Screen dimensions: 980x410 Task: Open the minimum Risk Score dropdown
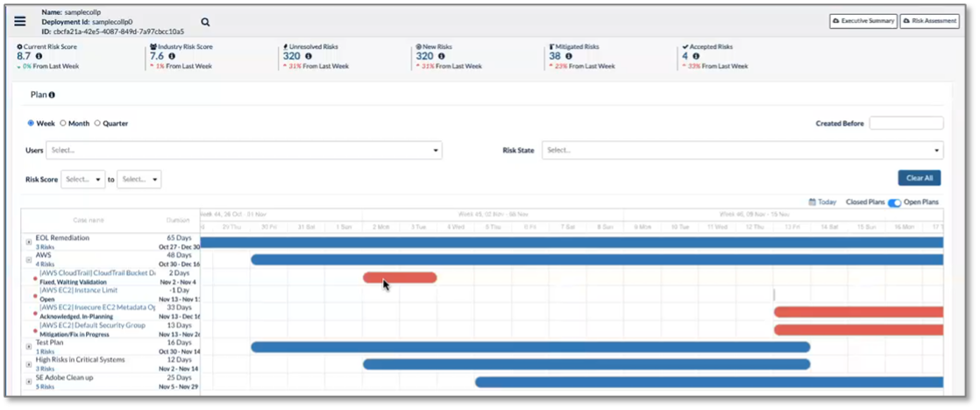[x=83, y=179]
